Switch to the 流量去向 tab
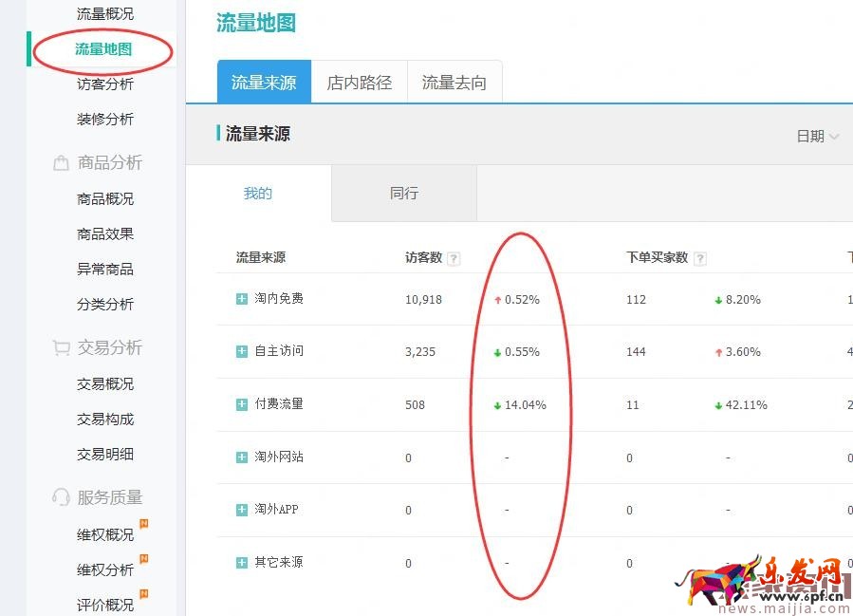853x616 pixels. [454, 82]
